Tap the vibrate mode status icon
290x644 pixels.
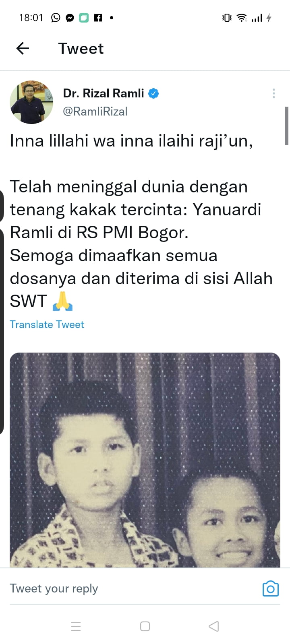pyautogui.click(x=227, y=17)
